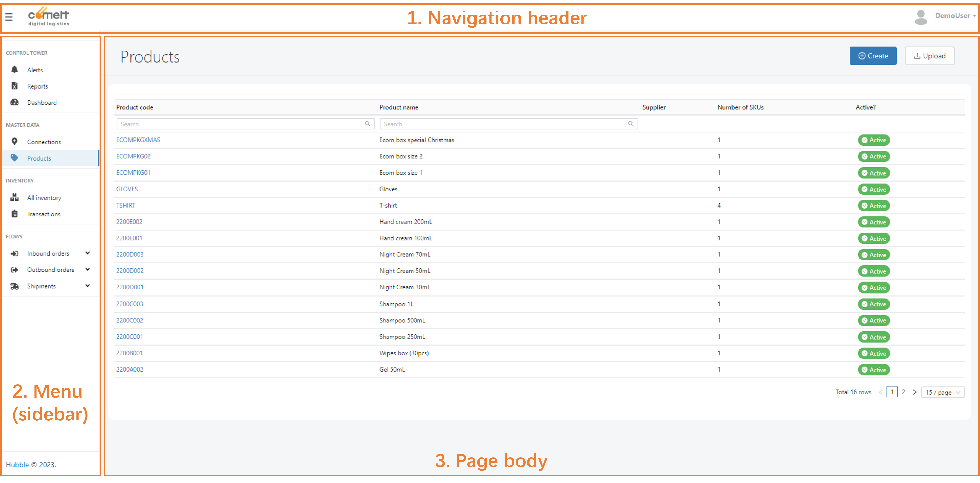Image resolution: width=980 pixels, height=483 pixels.
Task: Open Reports via its spreadsheet icon
Action: pos(15,86)
